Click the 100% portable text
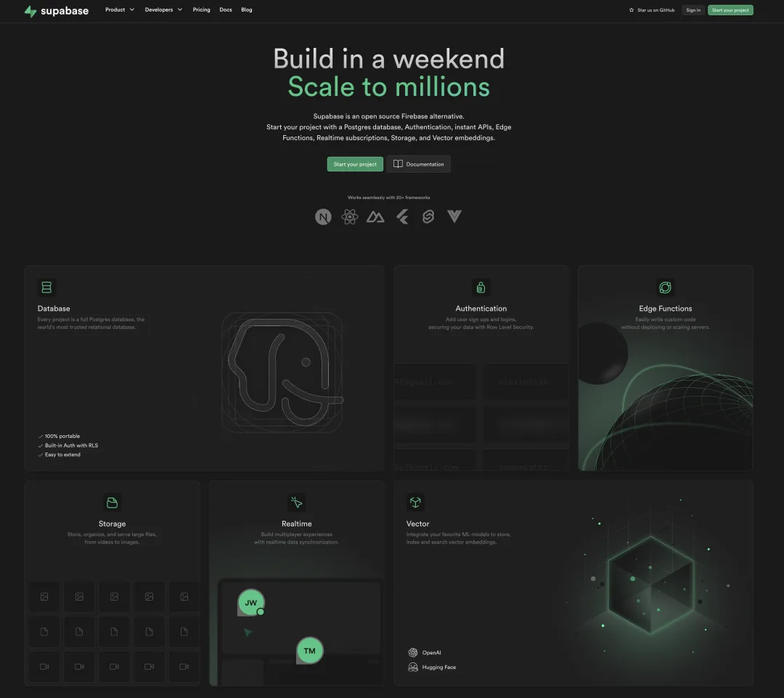The height and width of the screenshot is (698, 784). 62,437
